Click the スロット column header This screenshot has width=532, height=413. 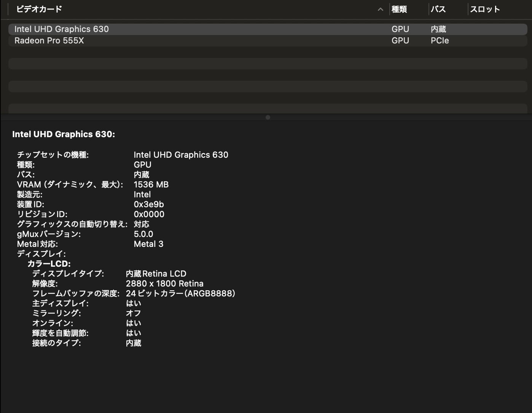[x=484, y=9]
